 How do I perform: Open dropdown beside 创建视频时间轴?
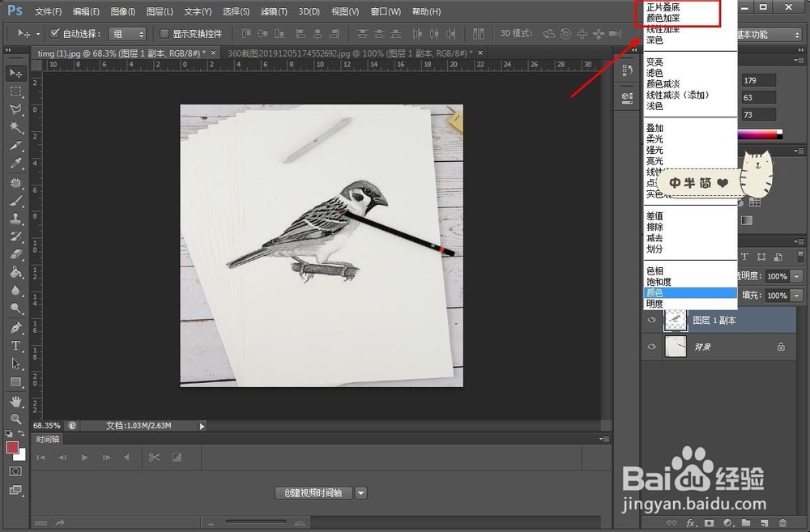pyautogui.click(x=361, y=493)
